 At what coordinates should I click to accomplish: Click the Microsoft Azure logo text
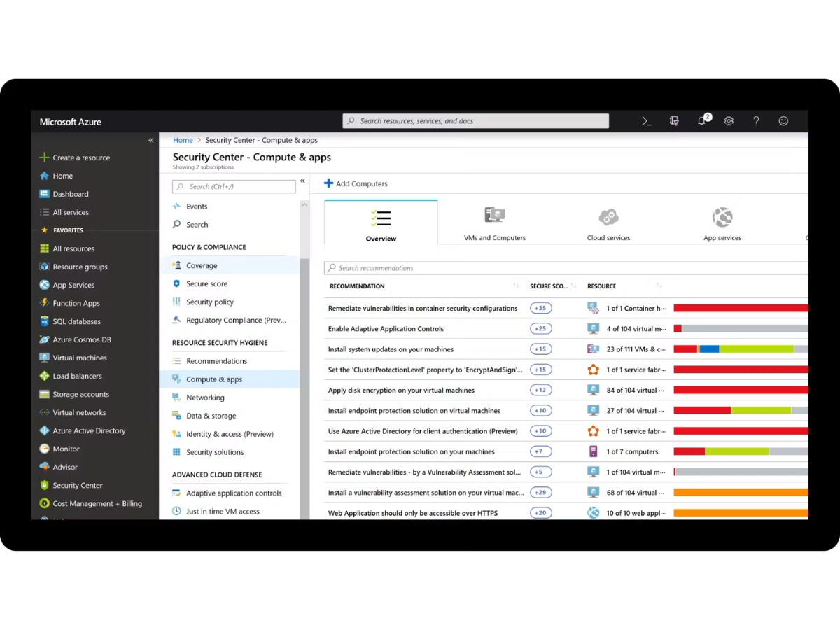(70, 122)
